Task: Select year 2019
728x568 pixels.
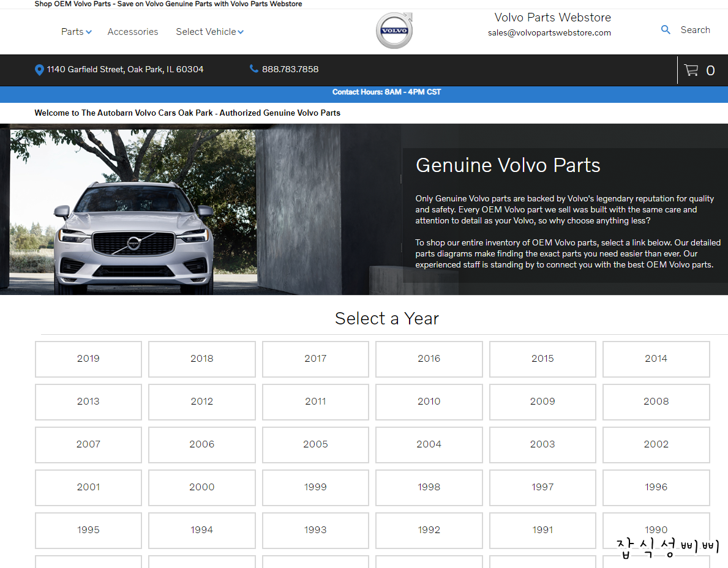Action: pyautogui.click(x=88, y=359)
